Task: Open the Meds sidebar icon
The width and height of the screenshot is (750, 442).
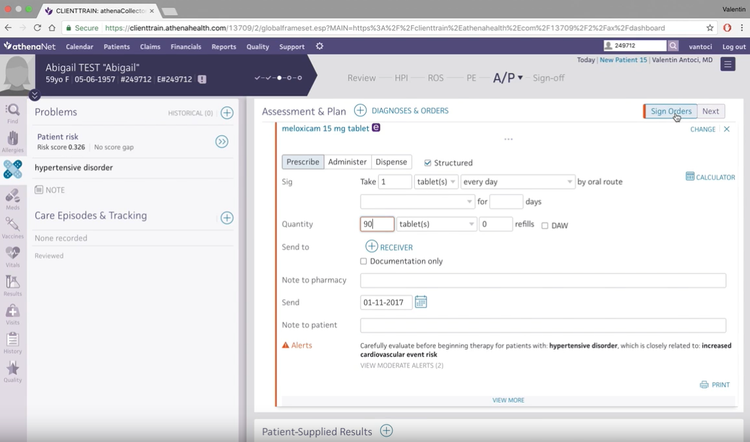Action: point(12,199)
